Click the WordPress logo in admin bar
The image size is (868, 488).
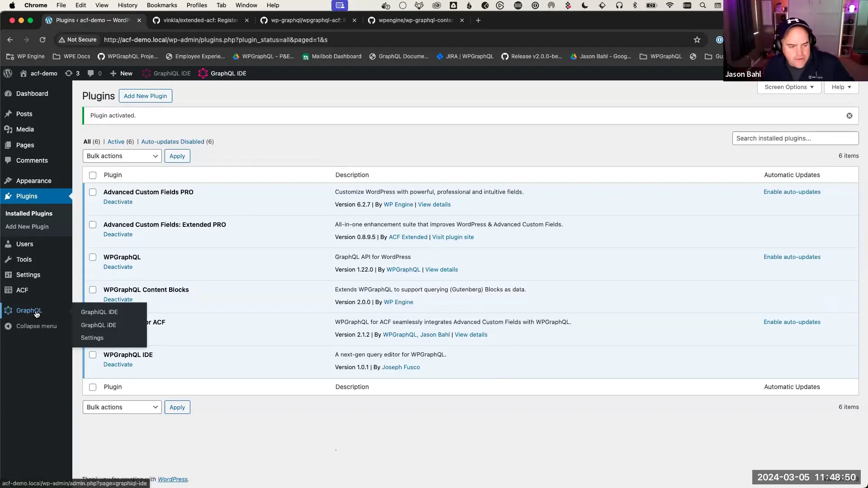pos(7,73)
